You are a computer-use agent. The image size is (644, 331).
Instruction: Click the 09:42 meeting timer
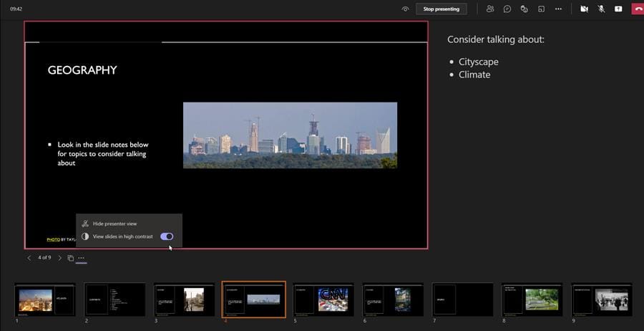pyautogui.click(x=16, y=9)
